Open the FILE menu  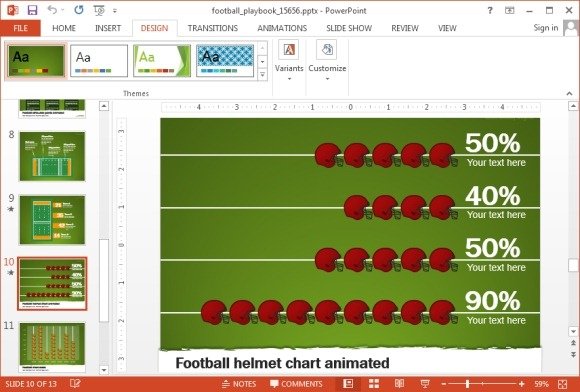tap(20, 28)
